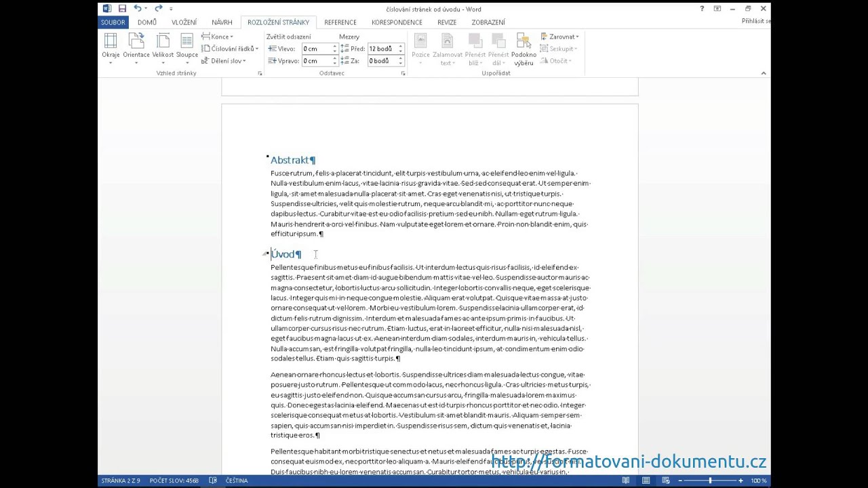Click the zoom slider handle
The width and height of the screenshot is (868, 488).
(710, 481)
